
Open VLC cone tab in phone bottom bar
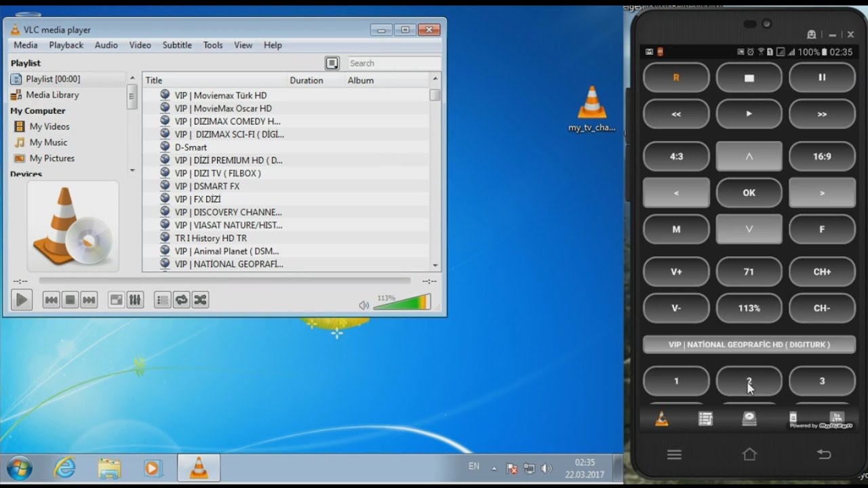tap(662, 419)
